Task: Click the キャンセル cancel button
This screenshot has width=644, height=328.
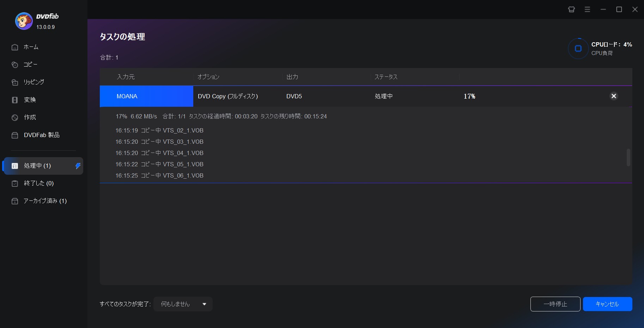Action: coord(607,304)
